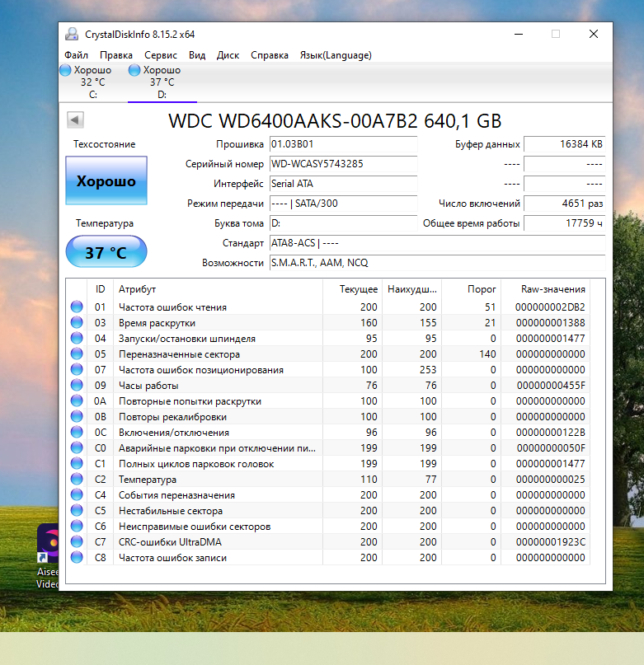Click status icon for CRC-ошибки UltraDMA row

(77, 541)
